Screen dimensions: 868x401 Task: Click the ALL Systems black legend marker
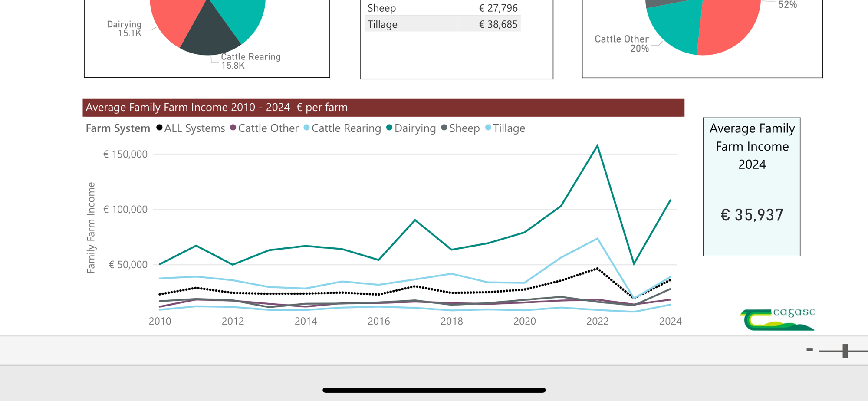[x=159, y=128]
